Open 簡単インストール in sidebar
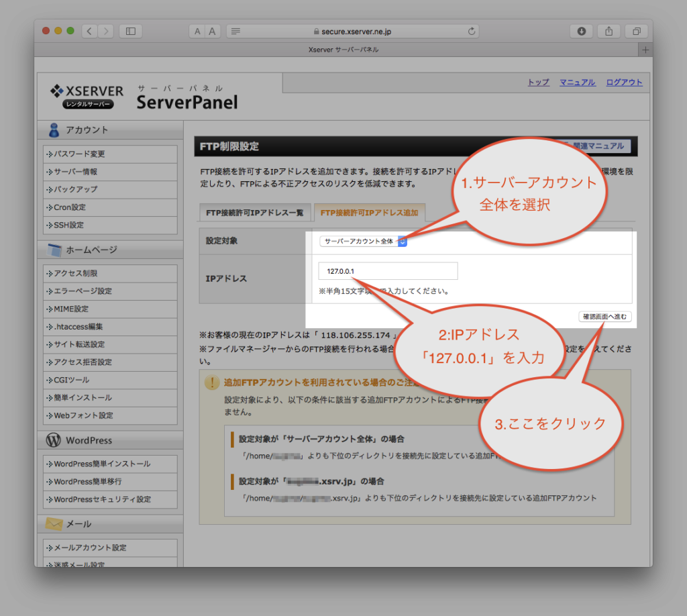The image size is (687, 616). click(x=111, y=398)
